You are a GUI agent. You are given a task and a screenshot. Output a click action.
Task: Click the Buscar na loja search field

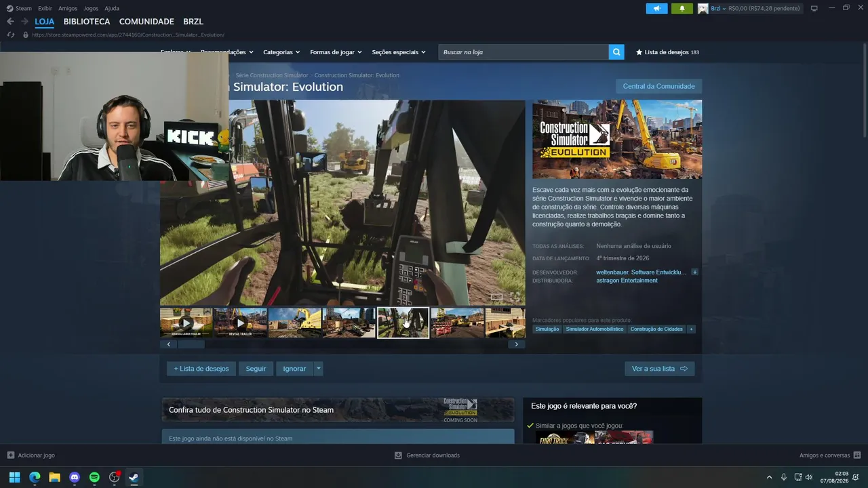(x=524, y=52)
